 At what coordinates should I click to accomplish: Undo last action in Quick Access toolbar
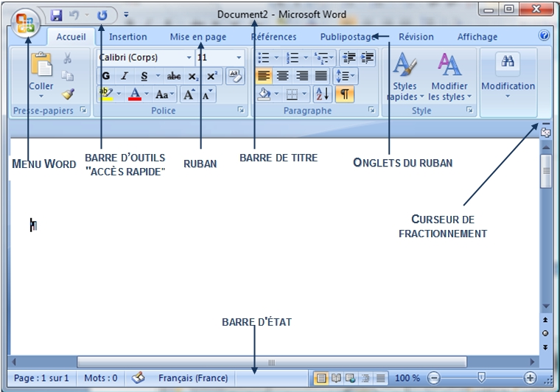coord(74,15)
